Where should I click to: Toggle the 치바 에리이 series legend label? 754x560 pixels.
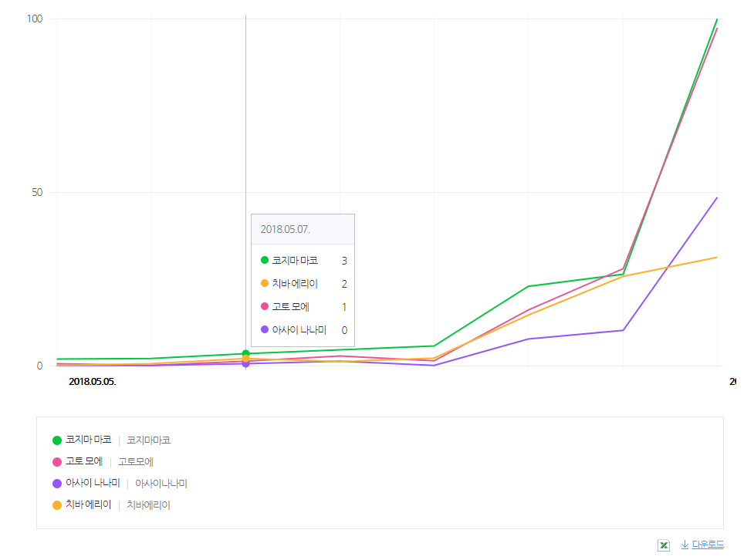pos(89,505)
